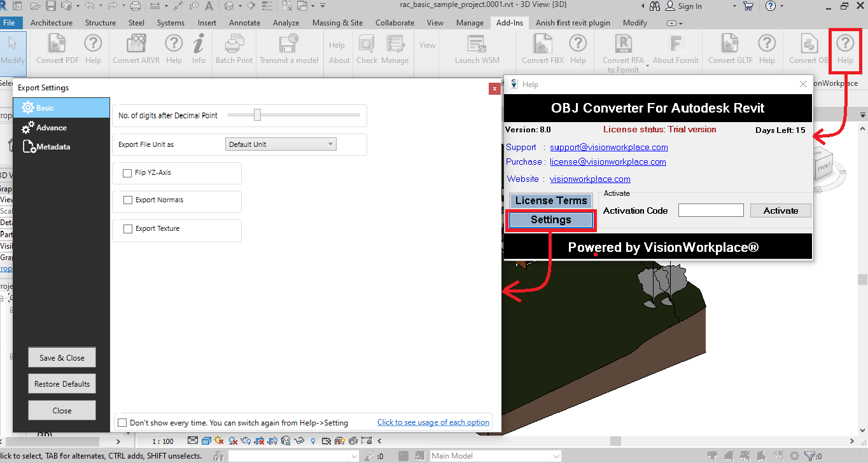Screen dimensions: 868x463
Task: Click the Save icon in quick access toolbar
Action: point(52,6)
